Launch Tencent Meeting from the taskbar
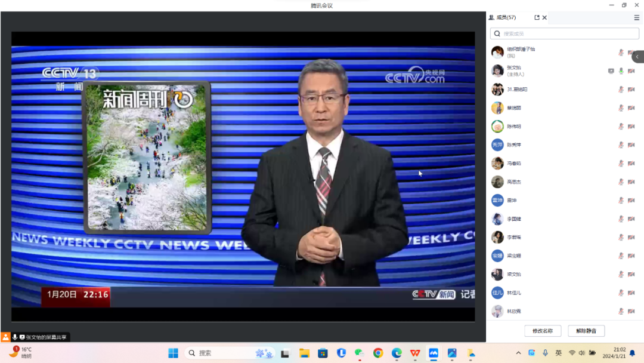 pyautogui.click(x=433, y=352)
